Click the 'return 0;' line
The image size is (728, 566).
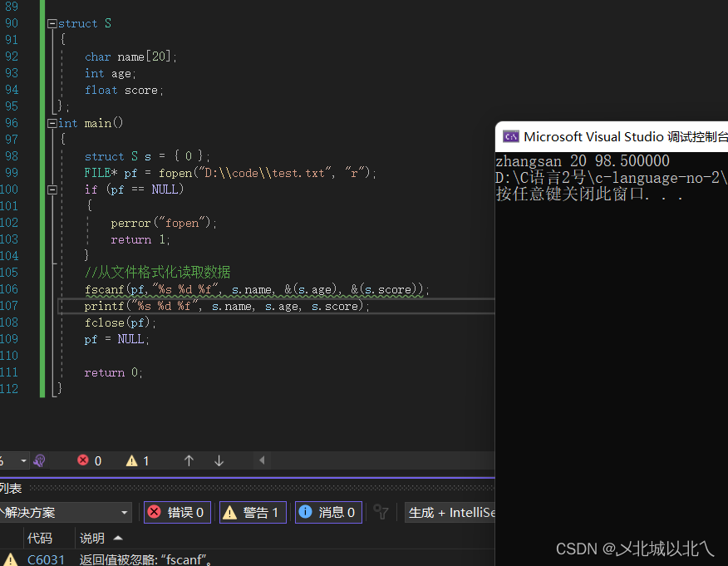pos(113,373)
